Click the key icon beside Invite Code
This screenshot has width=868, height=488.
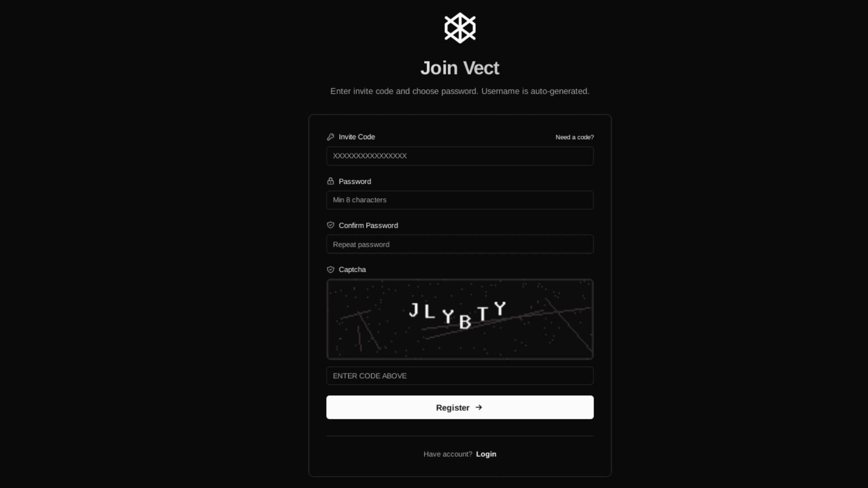point(330,137)
